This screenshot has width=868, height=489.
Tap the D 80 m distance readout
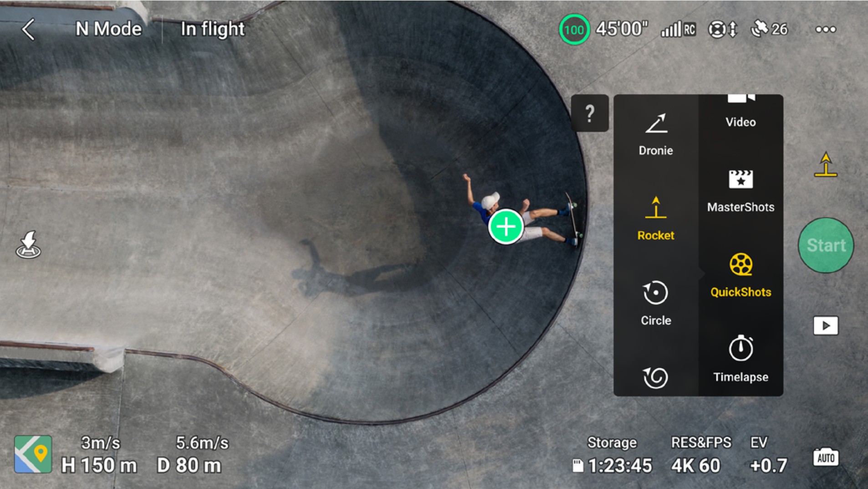pos(189,465)
